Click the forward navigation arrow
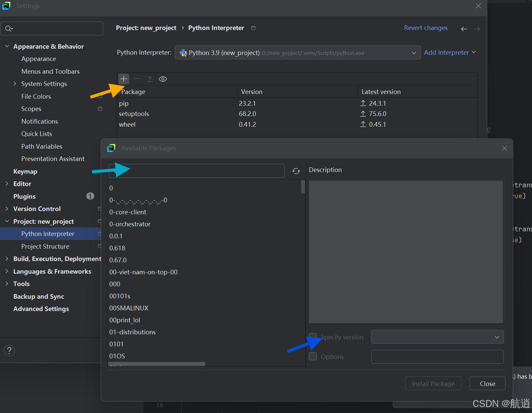 point(477,29)
